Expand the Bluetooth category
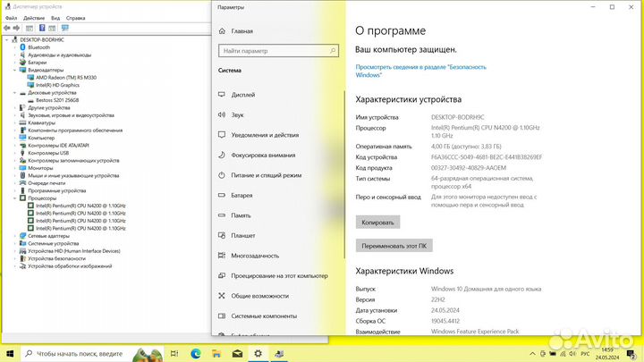Screen dimensions: 644x362 tap(15, 47)
